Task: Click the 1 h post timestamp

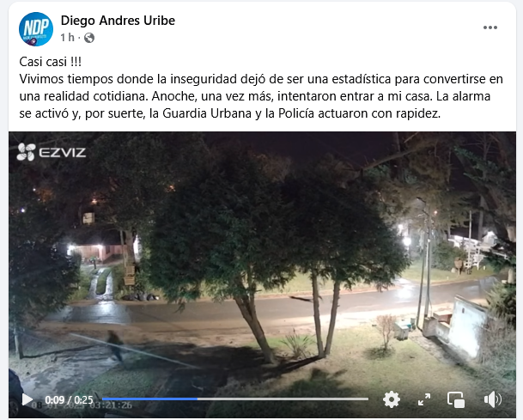Action: (67, 38)
